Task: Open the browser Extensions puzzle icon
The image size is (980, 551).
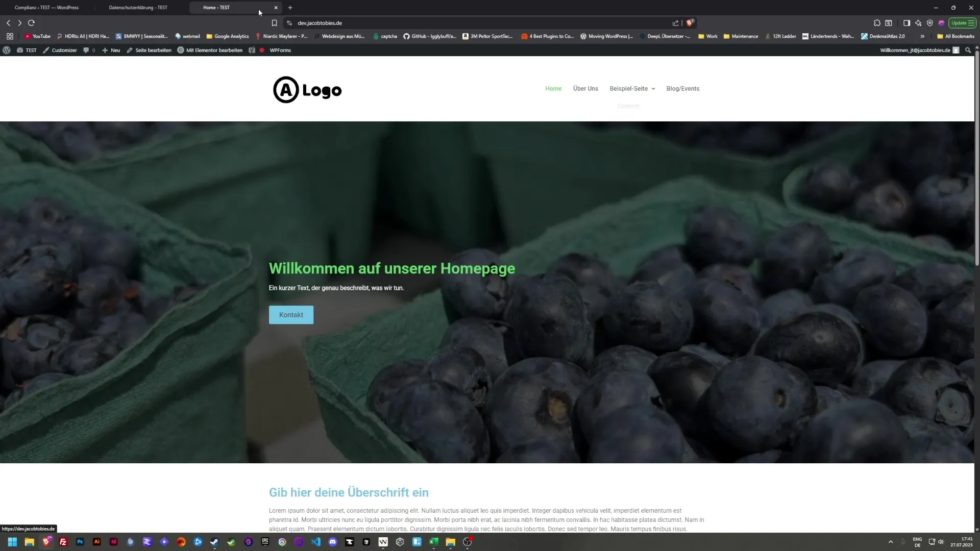Action: pyautogui.click(x=877, y=23)
